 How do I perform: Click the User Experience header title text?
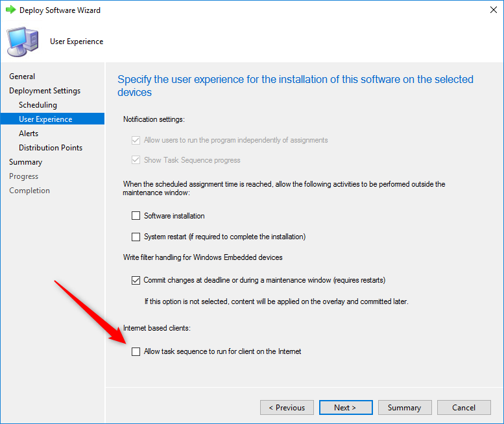tap(77, 41)
